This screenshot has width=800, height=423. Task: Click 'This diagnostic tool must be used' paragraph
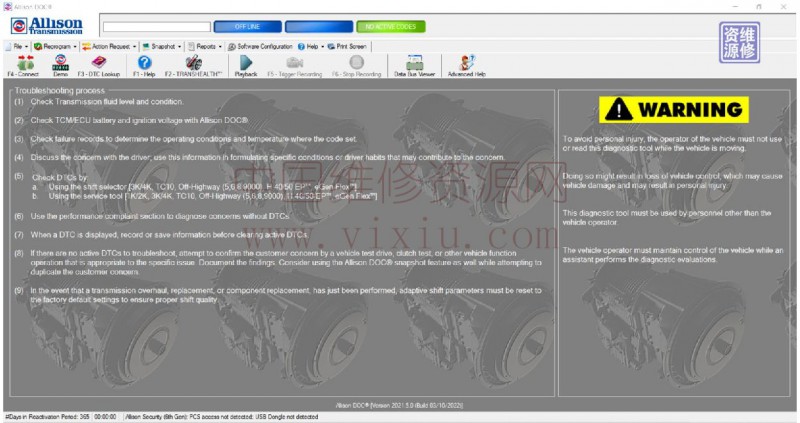click(667, 217)
